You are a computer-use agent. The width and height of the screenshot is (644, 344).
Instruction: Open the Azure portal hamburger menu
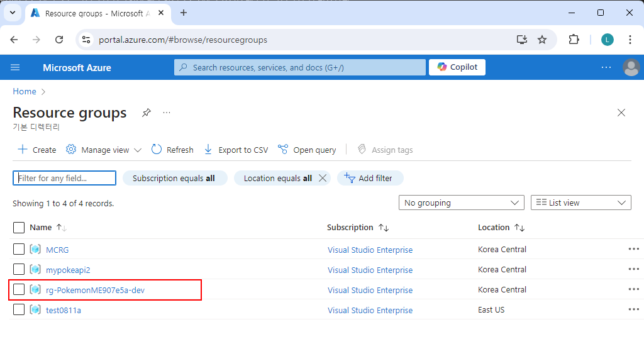tap(15, 67)
